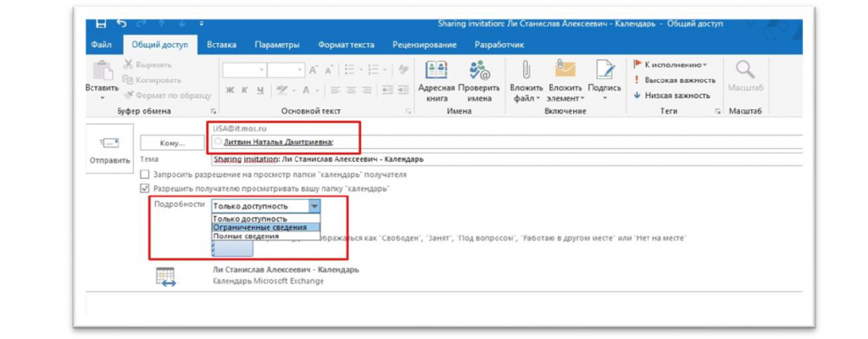868x339 pixels.
Task: Click the Кому... recipients button
Action: 173,143
